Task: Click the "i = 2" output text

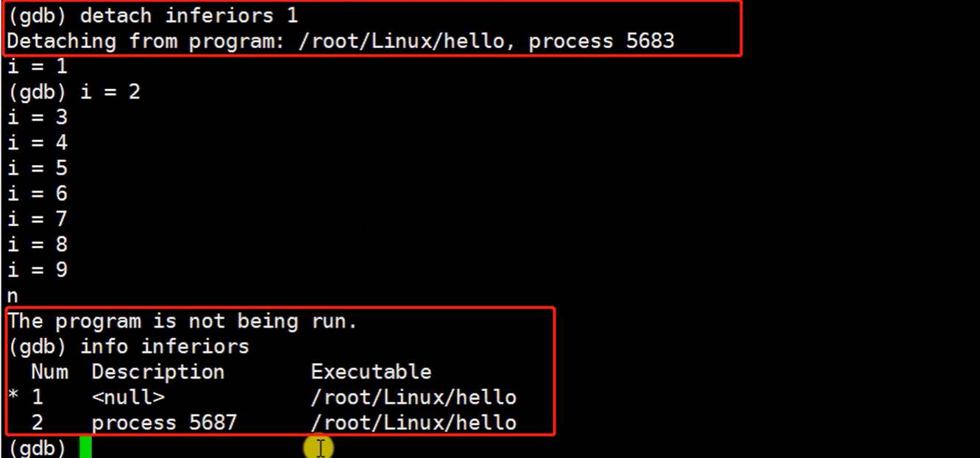Action: [110, 92]
